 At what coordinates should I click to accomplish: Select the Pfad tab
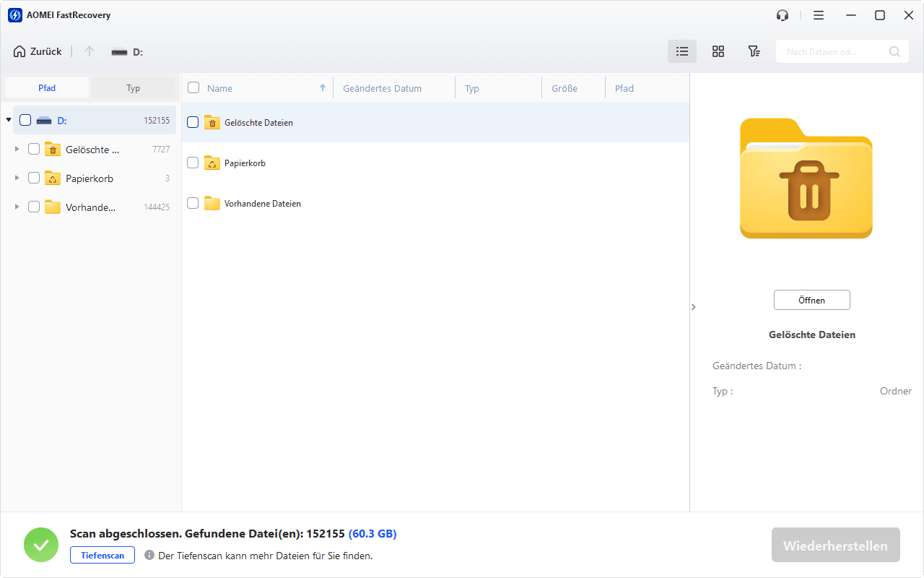47,88
